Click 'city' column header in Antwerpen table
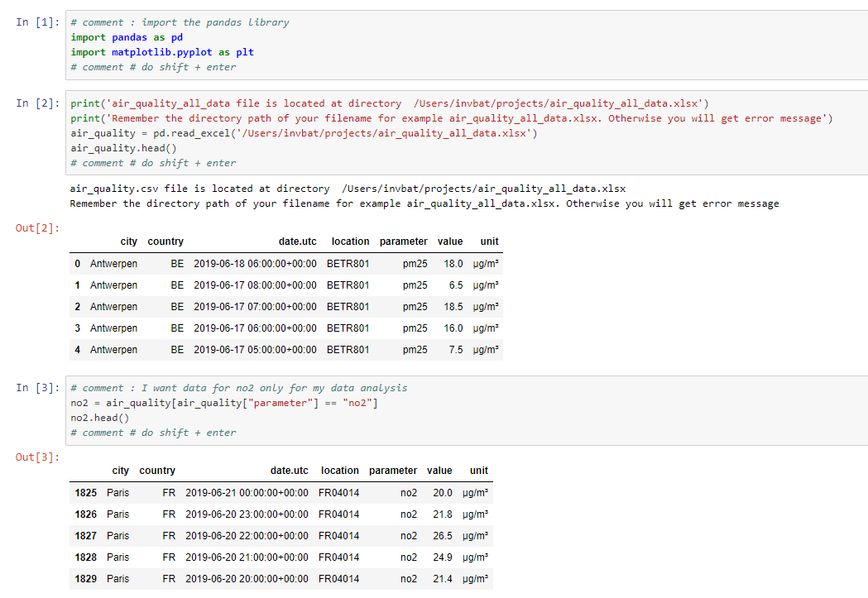 [128, 242]
